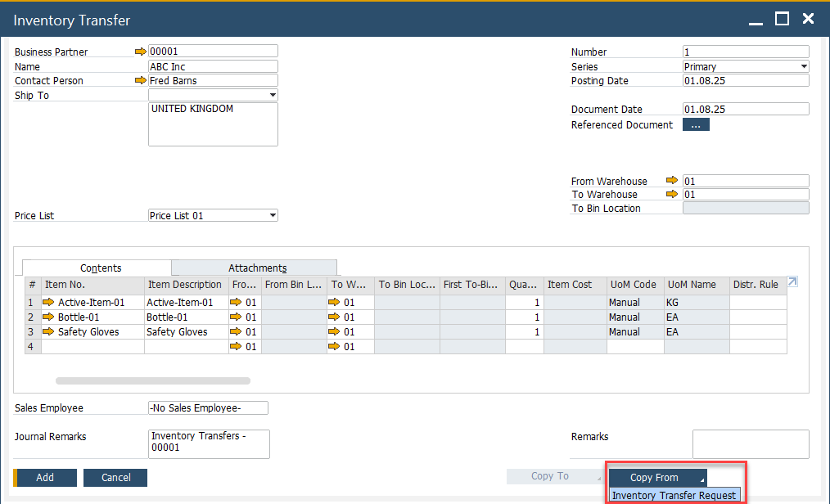Screen dimensions: 830x504
Task: Click the horizontal scrollbar under the table
Action: coord(152,380)
